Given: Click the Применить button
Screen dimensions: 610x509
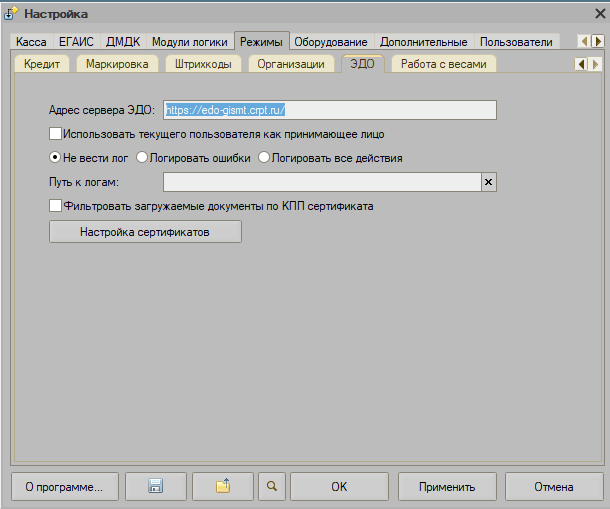Looking at the screenshot, I should [447, 487].
